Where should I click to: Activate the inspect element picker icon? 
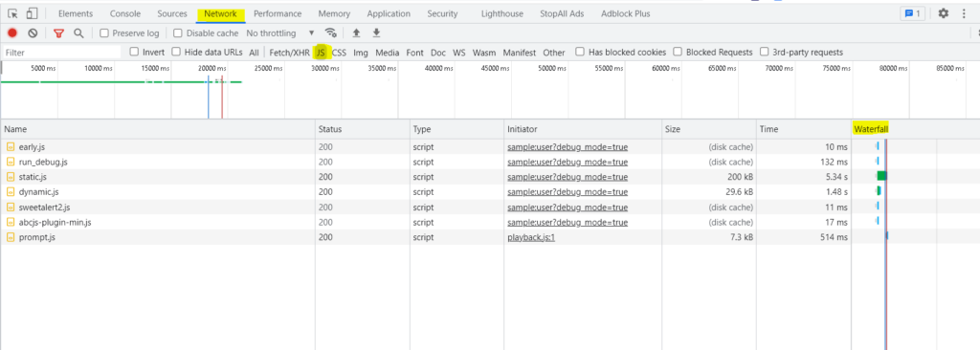click(13, 13)
